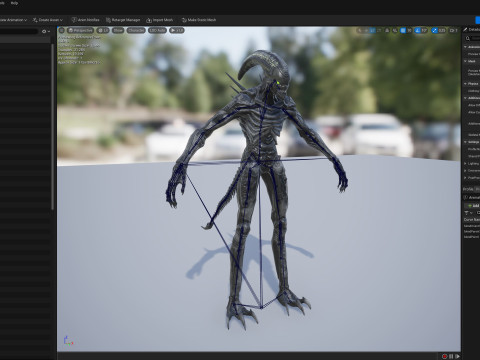Click the Import Mesh button
This screenshot has width=480, height=360.
coord(160,20)
